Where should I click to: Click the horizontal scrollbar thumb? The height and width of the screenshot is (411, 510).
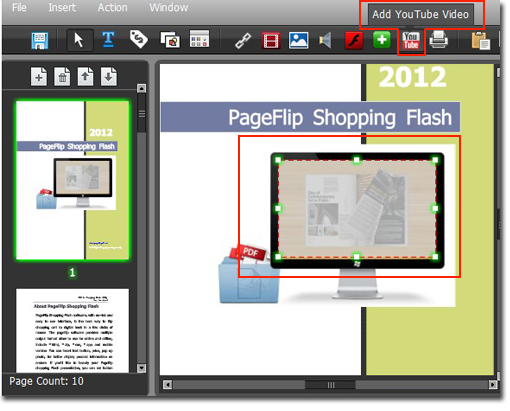(x=330, y=385)
